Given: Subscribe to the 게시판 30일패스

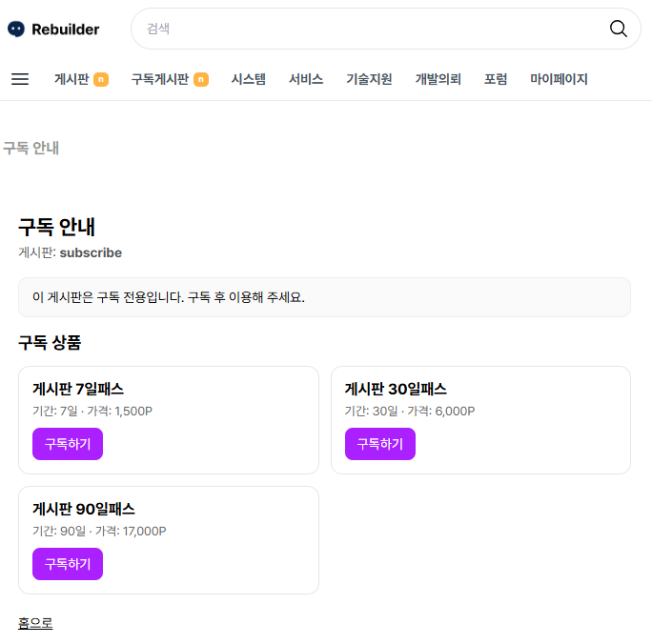Looking at the screenshot, I should (x=379, y=444).
